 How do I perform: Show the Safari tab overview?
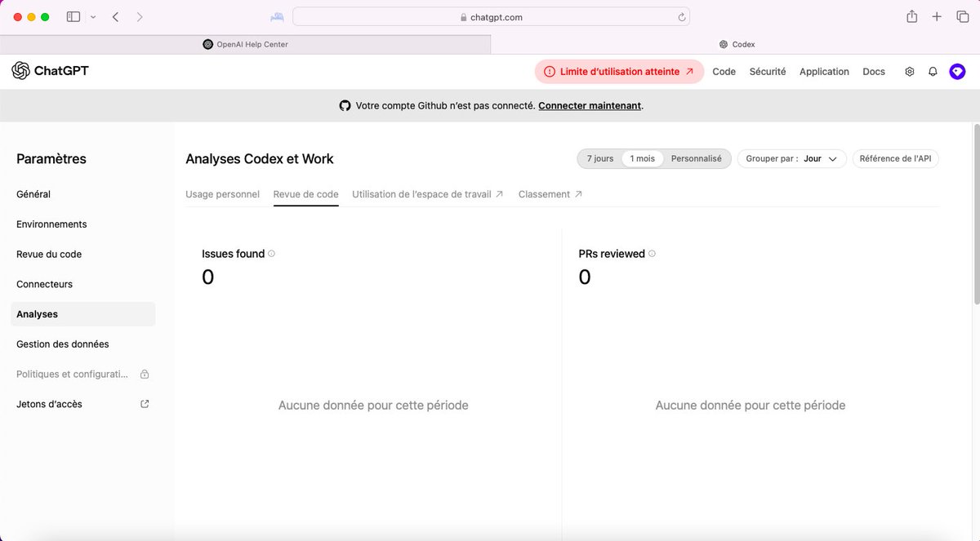(x=962, y=16)
